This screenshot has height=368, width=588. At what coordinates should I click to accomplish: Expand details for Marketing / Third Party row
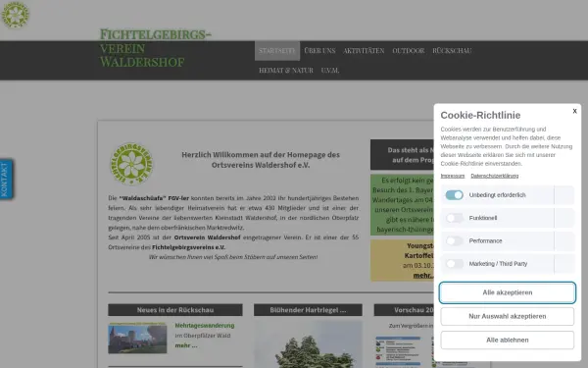tap(564, 264)
